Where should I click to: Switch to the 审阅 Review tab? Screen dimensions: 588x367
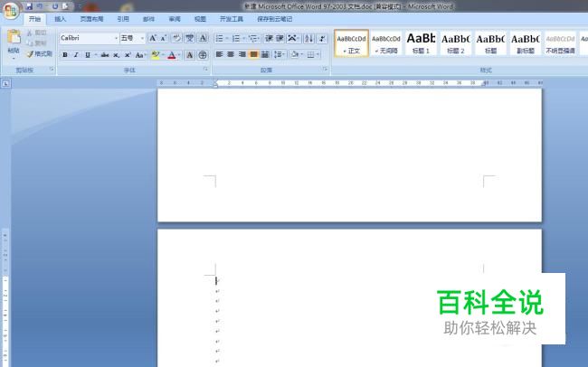[175, 19]
